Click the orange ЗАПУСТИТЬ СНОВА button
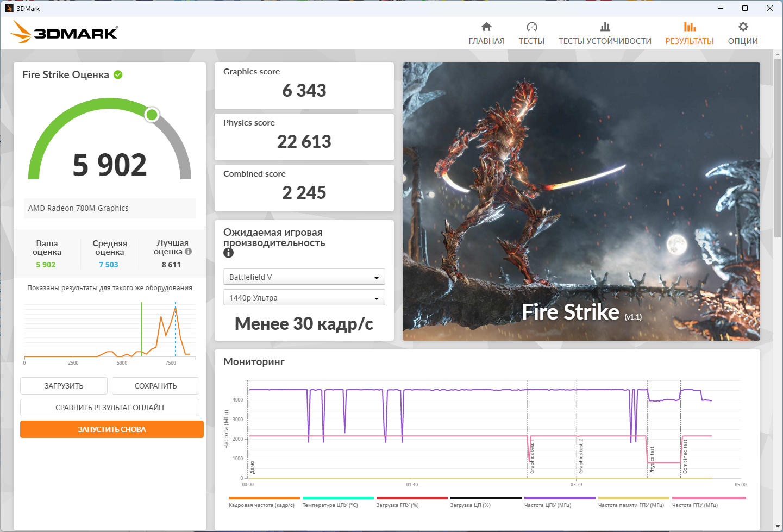Screen dimensions: 783x532 click(x=112, y=429)
